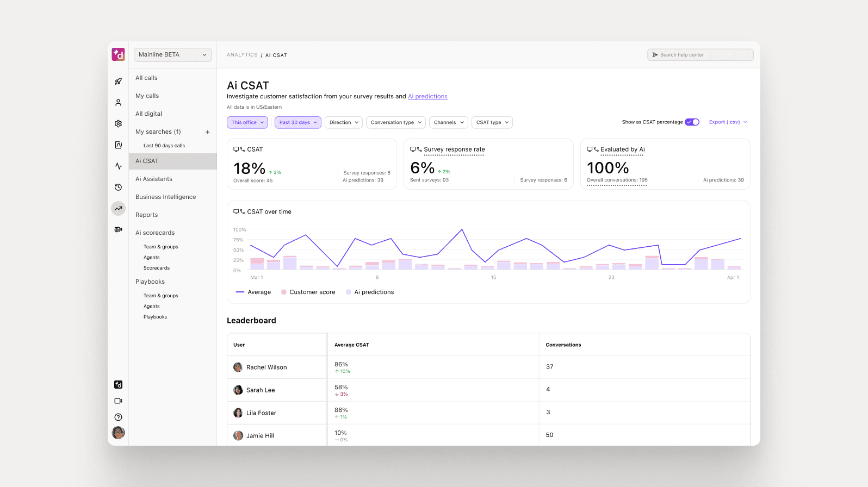Click the video camera icon near bottom

coord(118,401)
